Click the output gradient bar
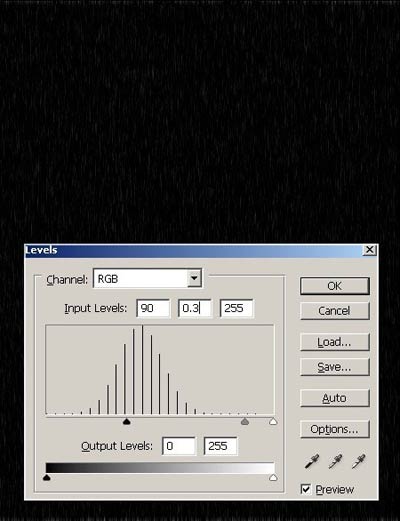 tap(160, 467)
